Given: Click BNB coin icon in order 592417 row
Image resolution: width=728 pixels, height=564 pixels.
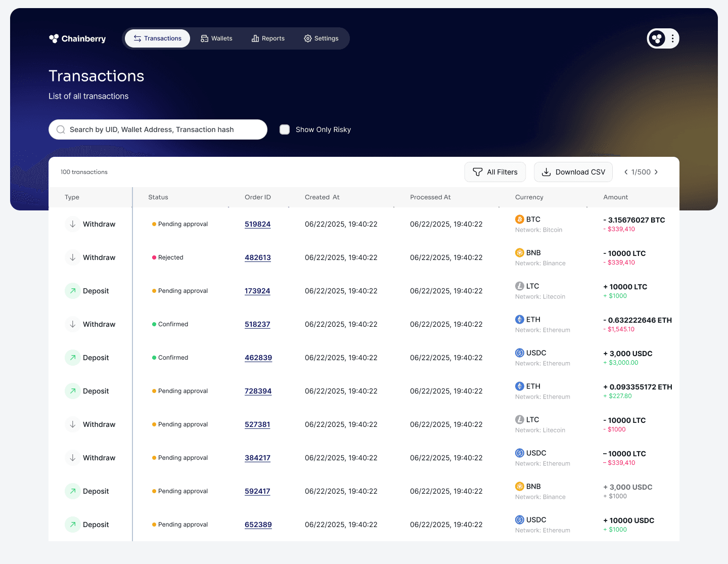Looking at the screenshot, I should point(520,486).
